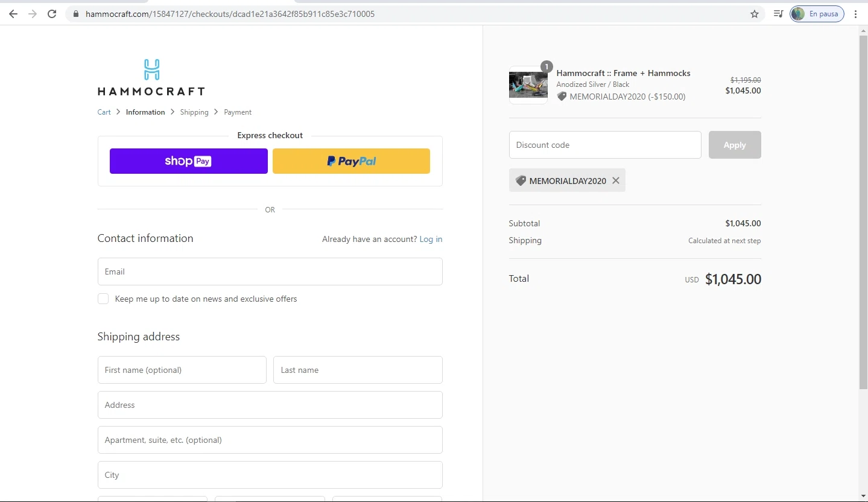
Task: Open the Chrome profile 'En pausa' button
Action: (817, 14)
